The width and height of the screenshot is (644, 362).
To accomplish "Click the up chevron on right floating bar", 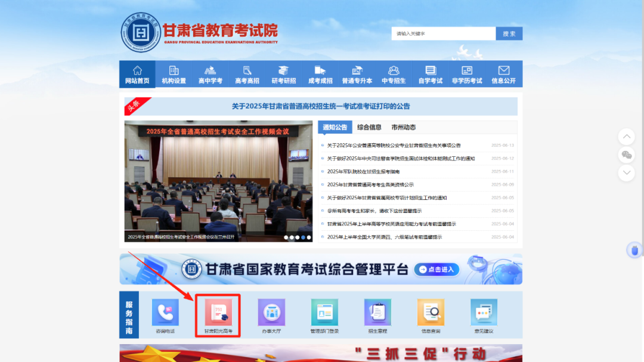I will pos(626,137).
